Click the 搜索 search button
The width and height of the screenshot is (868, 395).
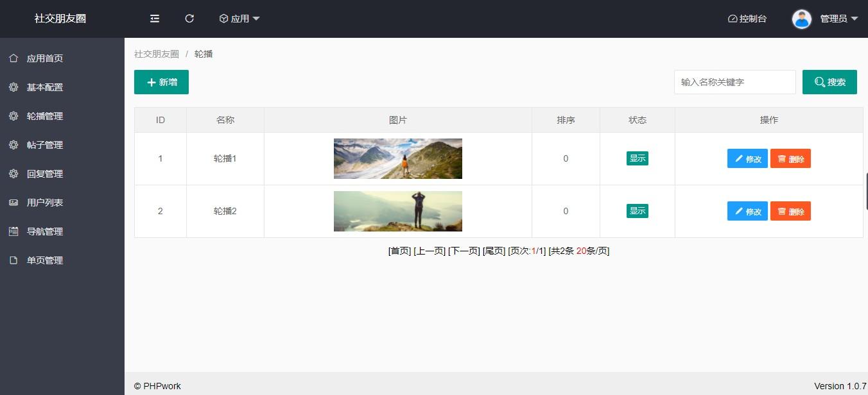tap(829, 82)
